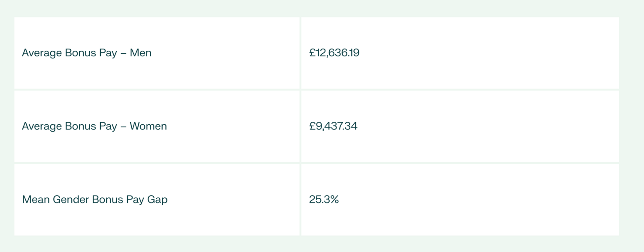Click the "Mean Gender Bonus Pay Gap" label
The width and height of the screenshot is (644, 252).
pos(94,200)
